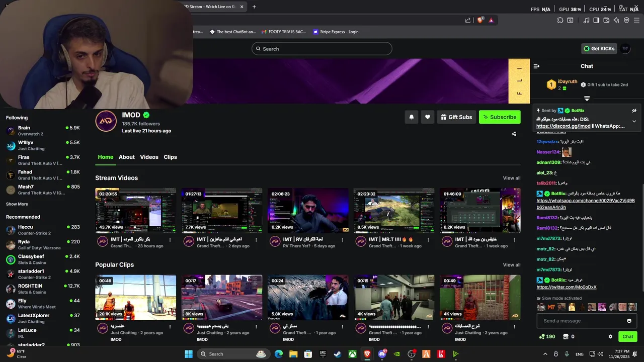Open Brave Wallet icon
This screenshot has height=362, width=644.
tap(606, 20)
